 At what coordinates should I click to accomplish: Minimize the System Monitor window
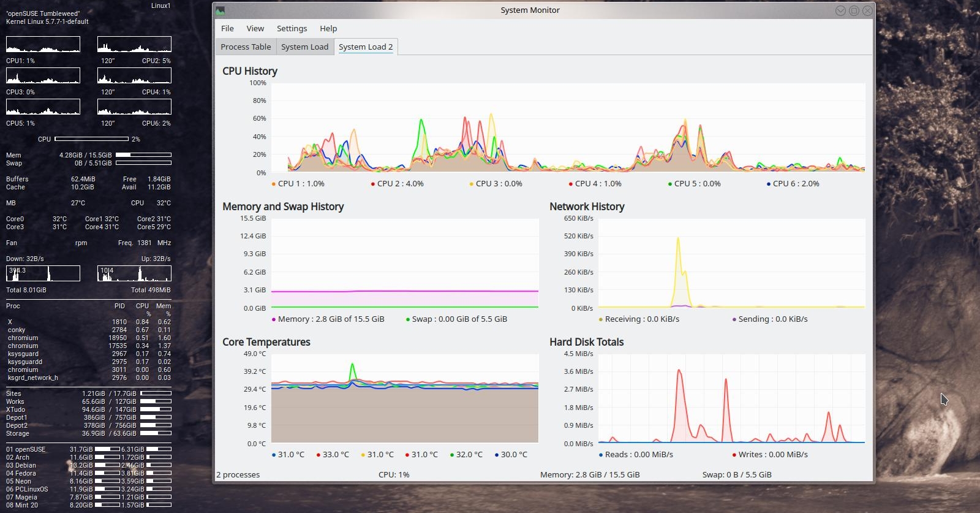point(840,10)
